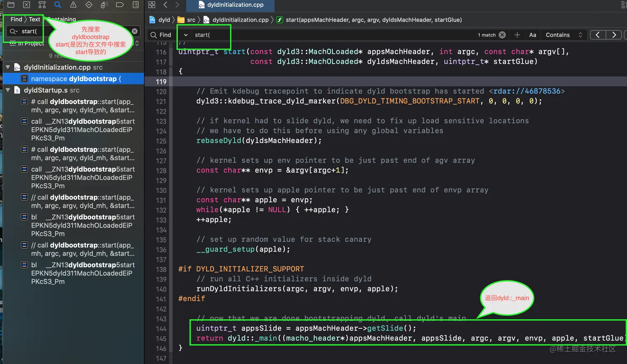Select dyld project in the jump bar
This screenshot has height=364, width=627.
(160, 20)
